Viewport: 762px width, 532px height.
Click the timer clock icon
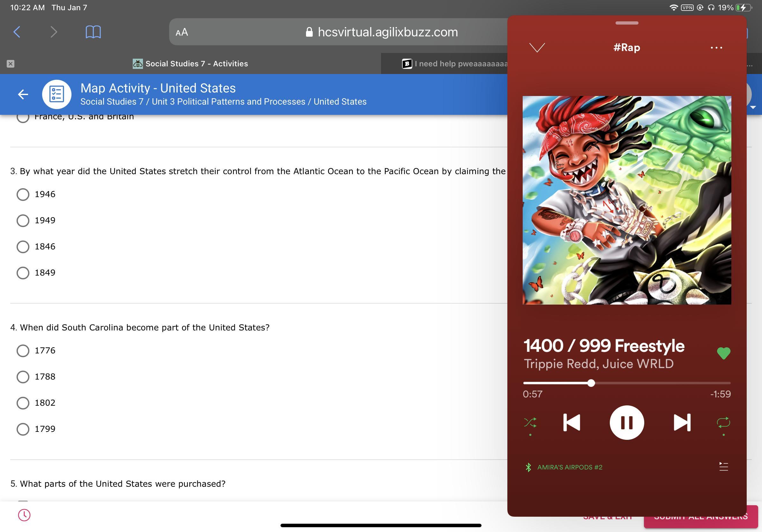click(24, 515)
